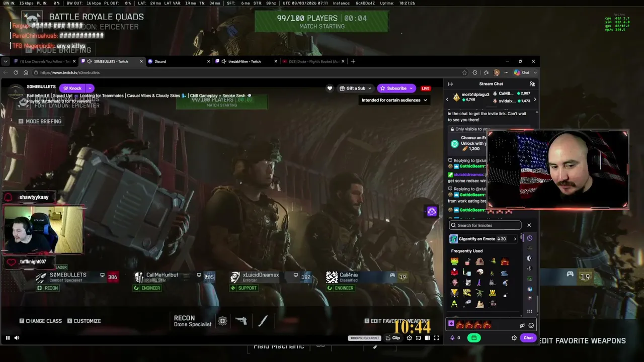Select the Recently Used clock emote category
The height and width of the screenshot is (362, 644).
pos(529,238)
